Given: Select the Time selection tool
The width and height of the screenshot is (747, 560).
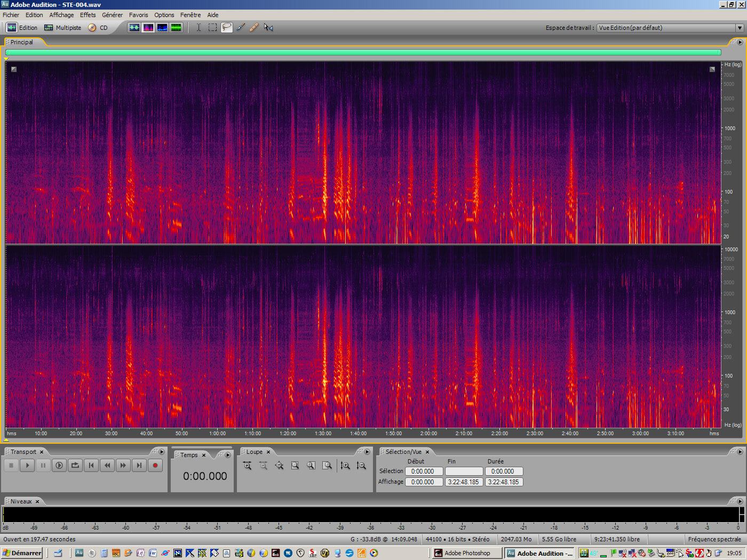Looking at the screenshot, I should [x=198, y=27].
